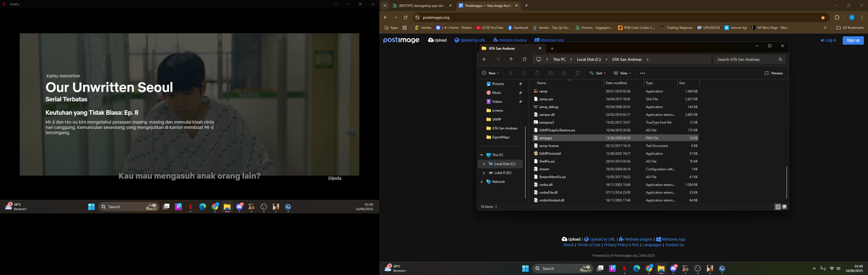Open the View dropdown in File Explorer
868x275 pixels.
click(622, 73)
